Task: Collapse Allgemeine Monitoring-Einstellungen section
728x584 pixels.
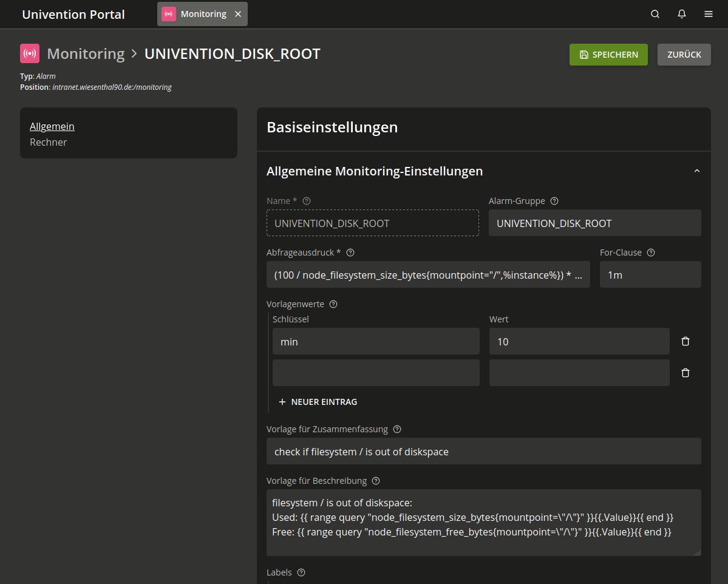Action: pos(696,171)
